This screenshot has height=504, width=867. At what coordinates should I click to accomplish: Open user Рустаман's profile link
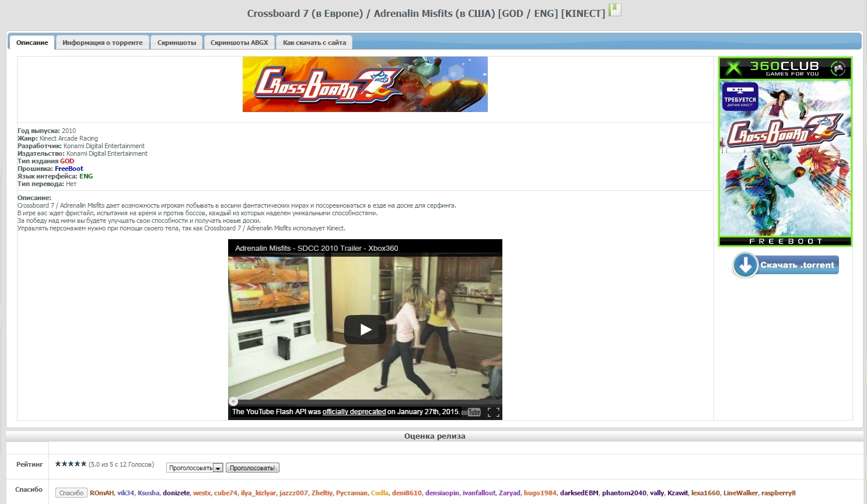pyautogui.click(x=352, y=493)
